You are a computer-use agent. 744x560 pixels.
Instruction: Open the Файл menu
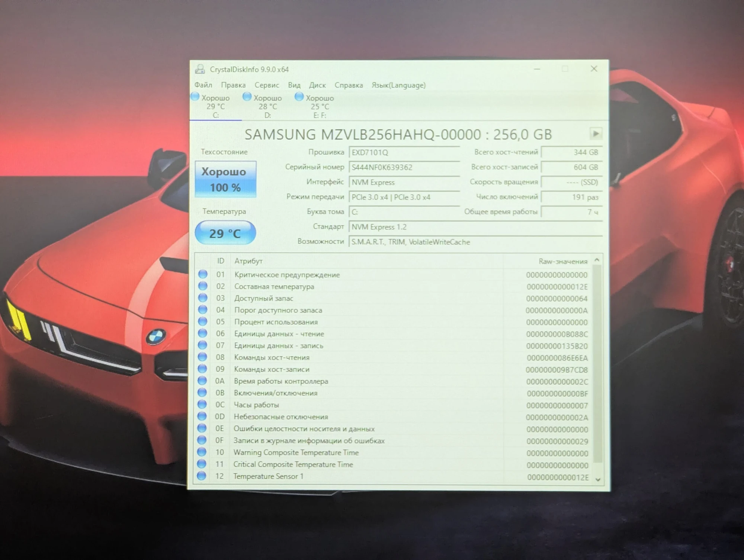tap(203, 85)
